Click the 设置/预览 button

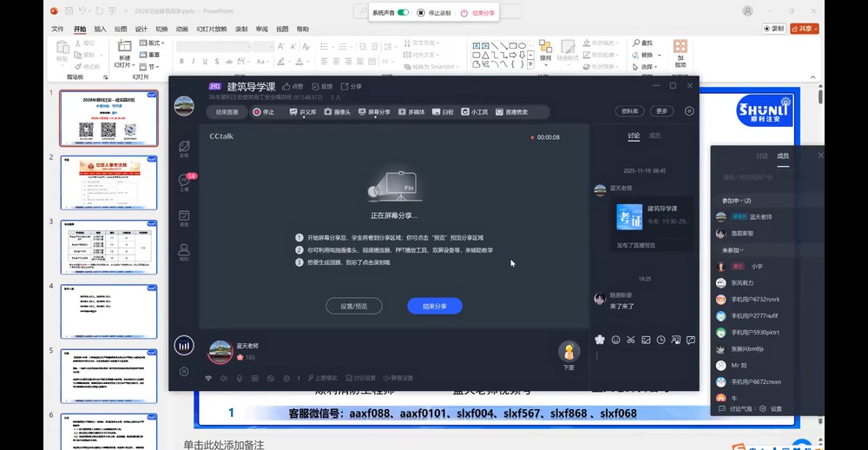354,306
